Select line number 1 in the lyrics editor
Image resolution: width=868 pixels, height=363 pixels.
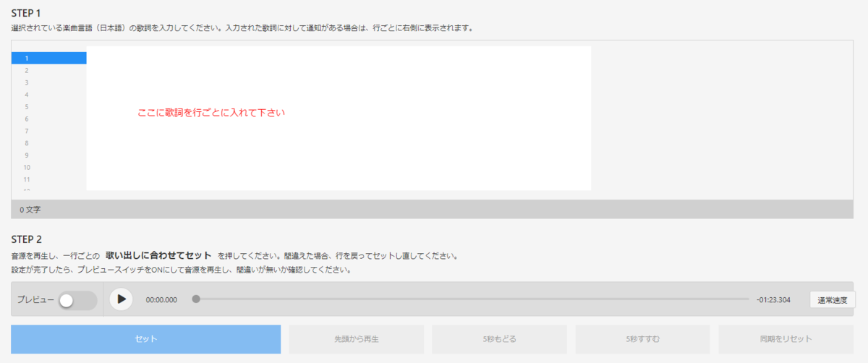point(48,58)
